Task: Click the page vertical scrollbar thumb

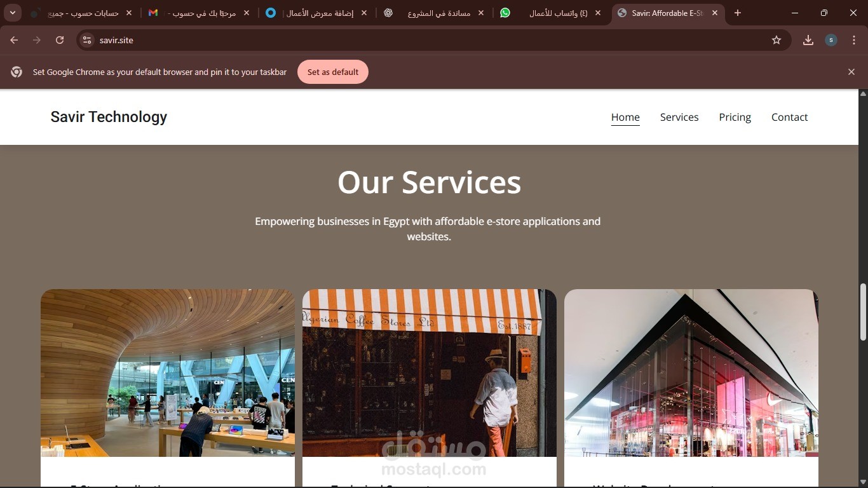Action: pyautogui.click(x=863, y=311)
